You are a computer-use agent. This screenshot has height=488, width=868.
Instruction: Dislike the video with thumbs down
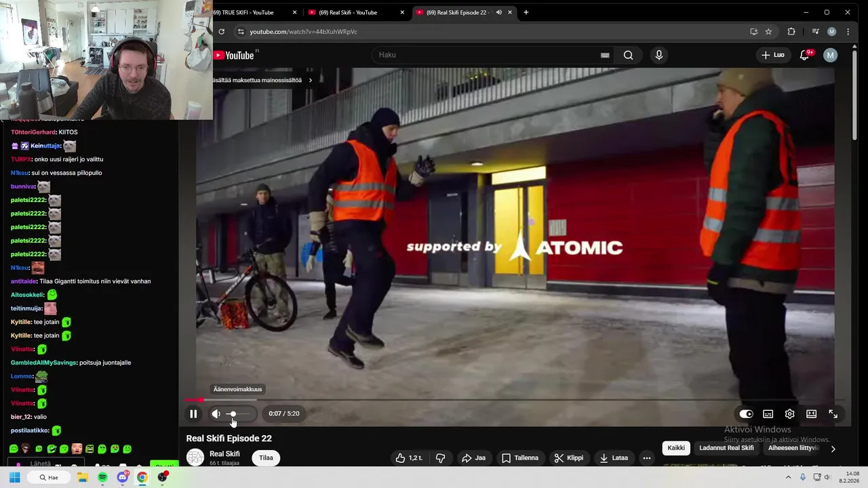tap(441, 457)
